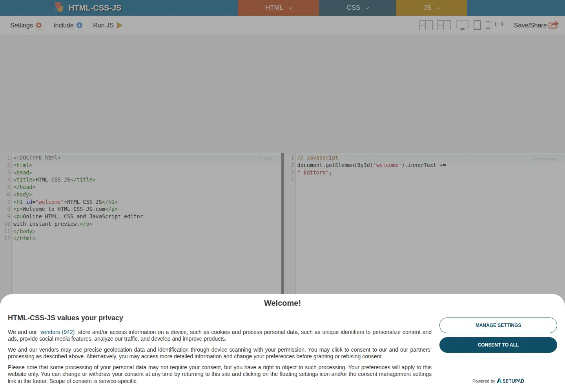Image resolution: width=565 pixels, height=392 pixels.
Task: Click Consent To All button
Action: coord(498,345)
